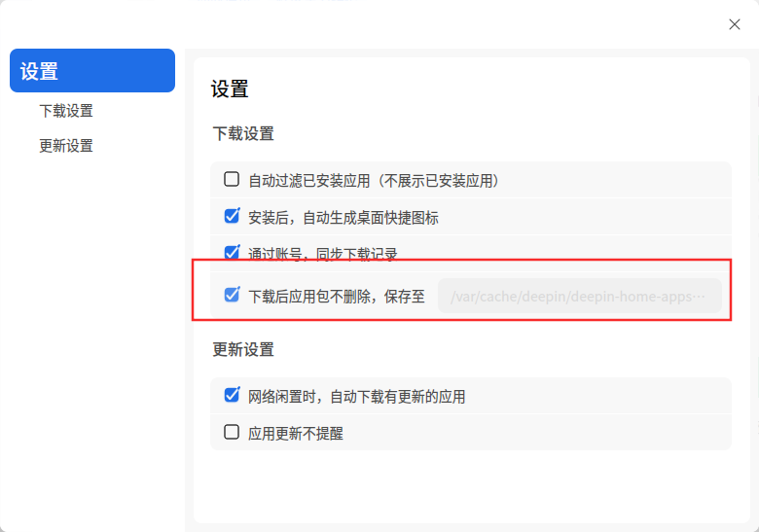759x532 pixels.
Task: Click the 自动过滤已安装应用(不展示已安装应用) label text
Action: pos(374,180)
